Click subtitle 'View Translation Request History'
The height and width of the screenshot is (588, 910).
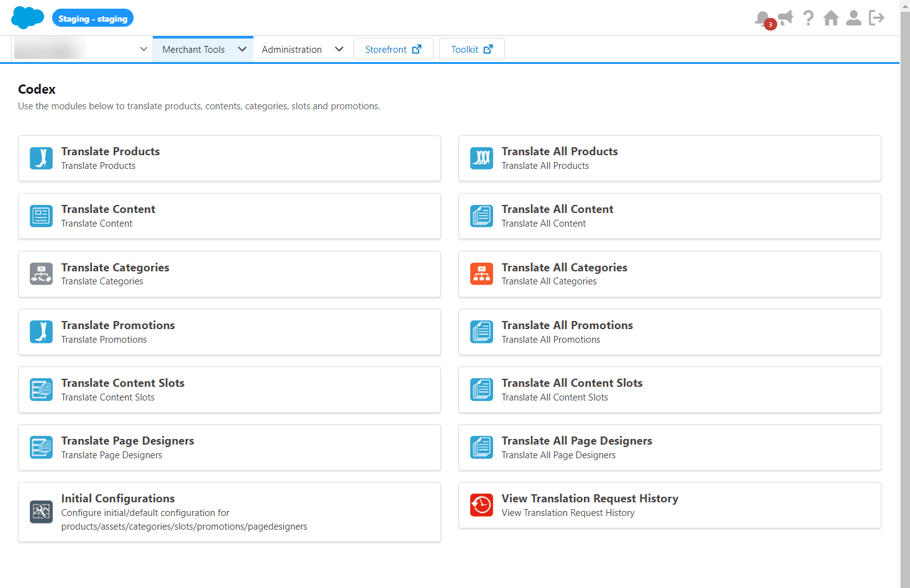pyautogui.click(x=568, y=513)
